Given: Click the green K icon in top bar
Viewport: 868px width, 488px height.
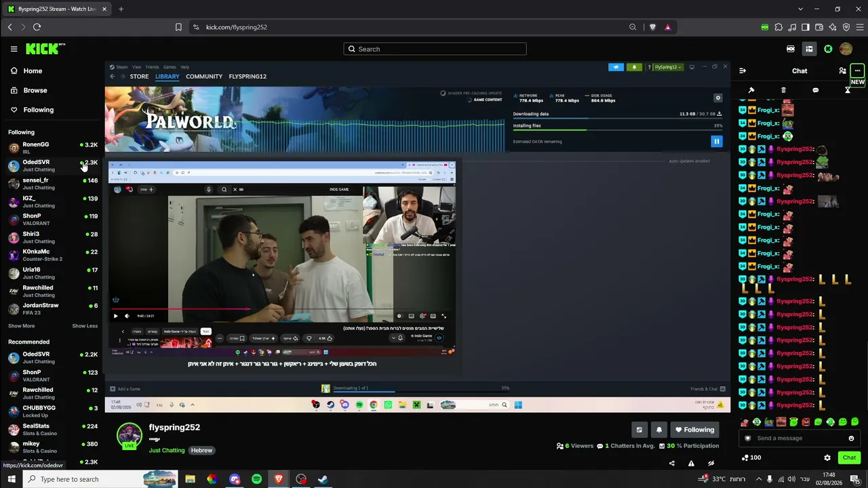Looking at the screenshot, I should click(x=828, y=49).
